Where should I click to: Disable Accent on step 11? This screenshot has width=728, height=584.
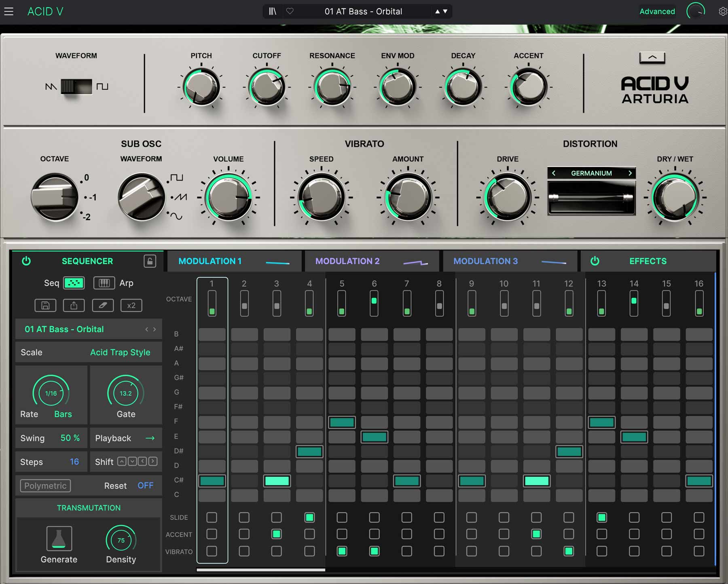click(536, 534)
